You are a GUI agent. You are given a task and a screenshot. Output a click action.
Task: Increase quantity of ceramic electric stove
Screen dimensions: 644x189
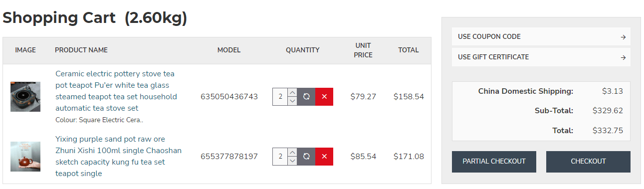pos(292,92)
